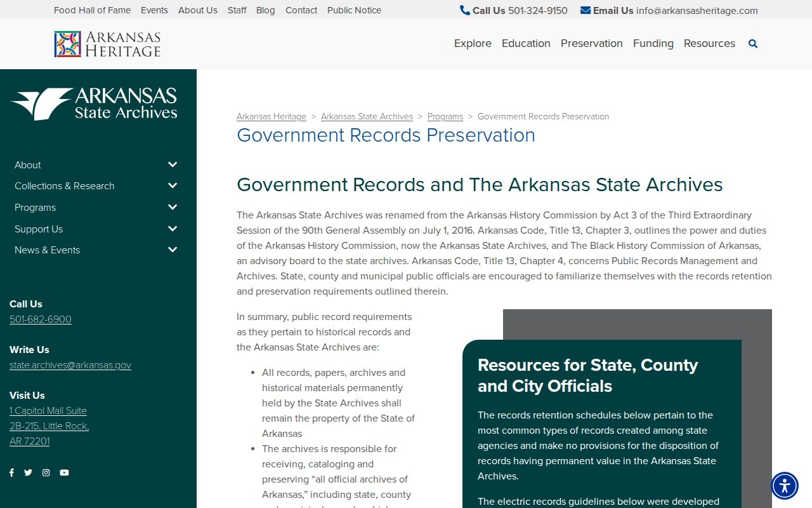
Task: Open the Twitter social icon
Action: 28,472
